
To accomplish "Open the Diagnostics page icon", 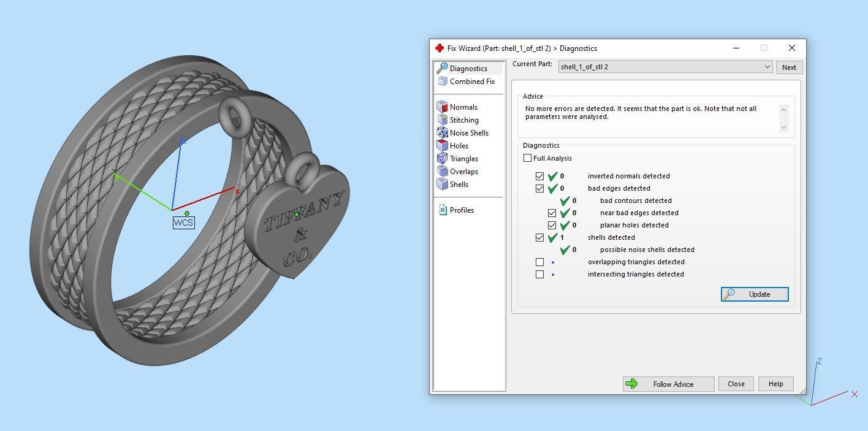I will coord(442,68).
